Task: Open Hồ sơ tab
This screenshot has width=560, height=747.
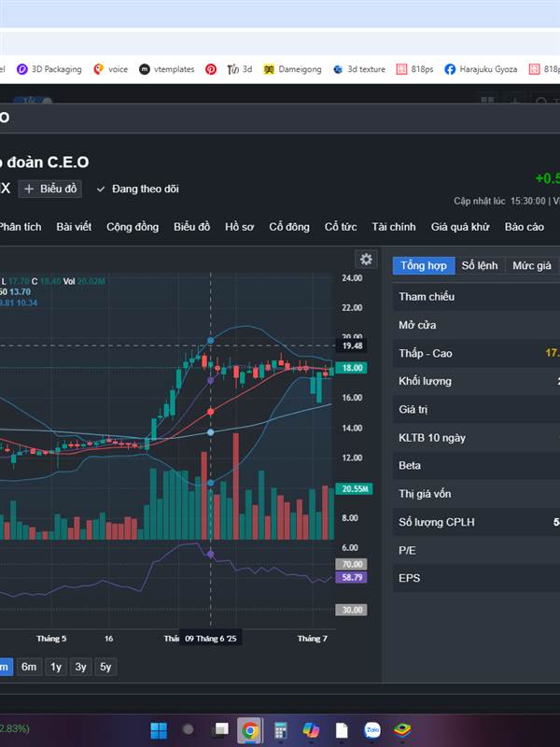Action: (239, 227)
